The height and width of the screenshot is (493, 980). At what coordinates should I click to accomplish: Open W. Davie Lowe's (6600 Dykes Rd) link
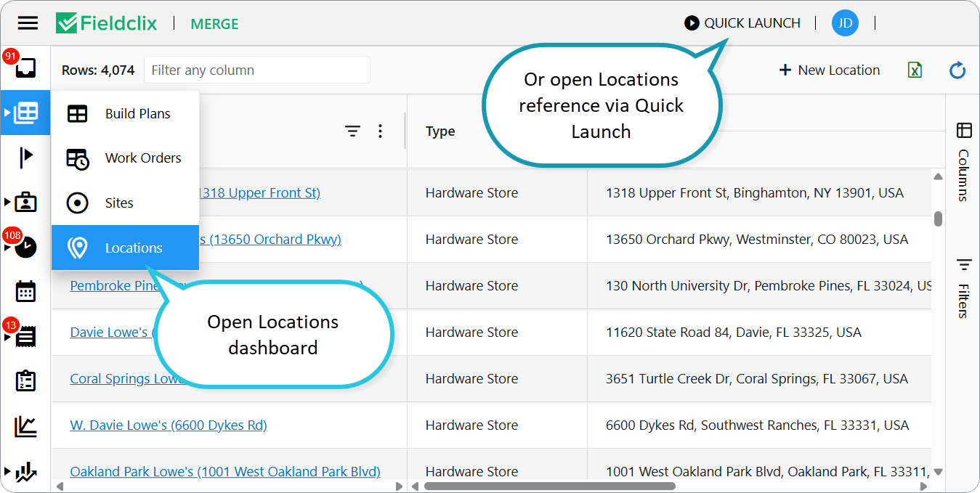[169, 425]
